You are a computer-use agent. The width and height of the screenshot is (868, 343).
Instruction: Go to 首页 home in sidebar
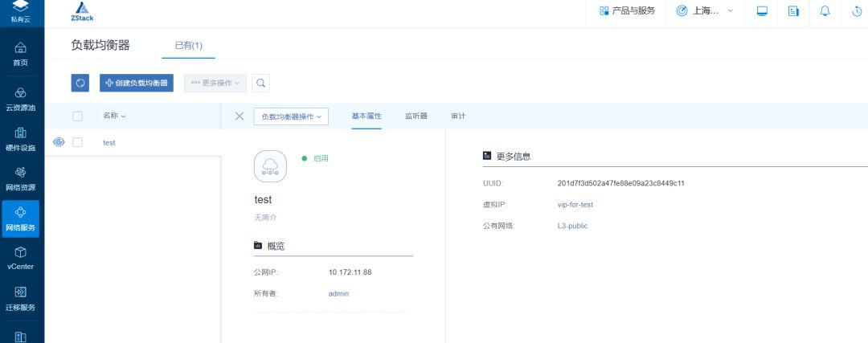coord(20,54)
